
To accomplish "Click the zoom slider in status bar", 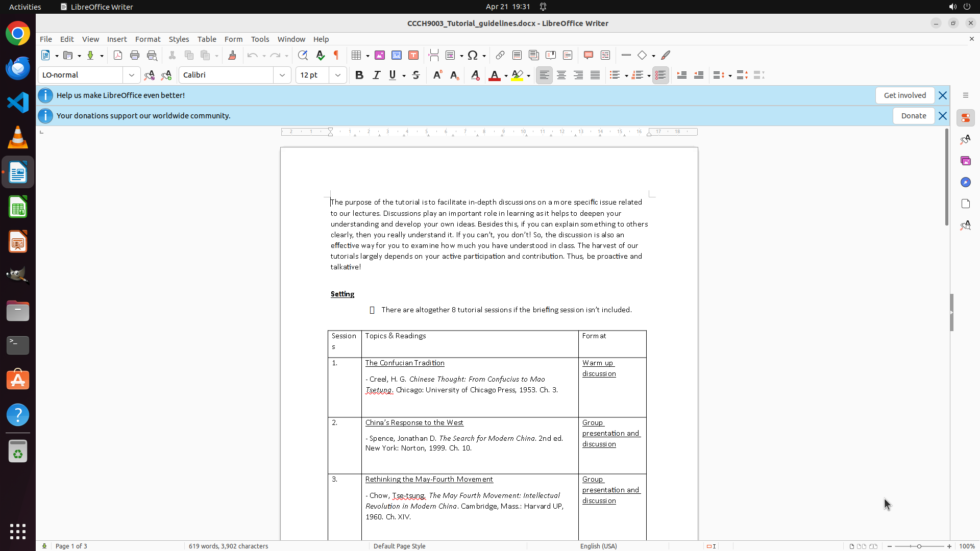I will pos(919,546).
